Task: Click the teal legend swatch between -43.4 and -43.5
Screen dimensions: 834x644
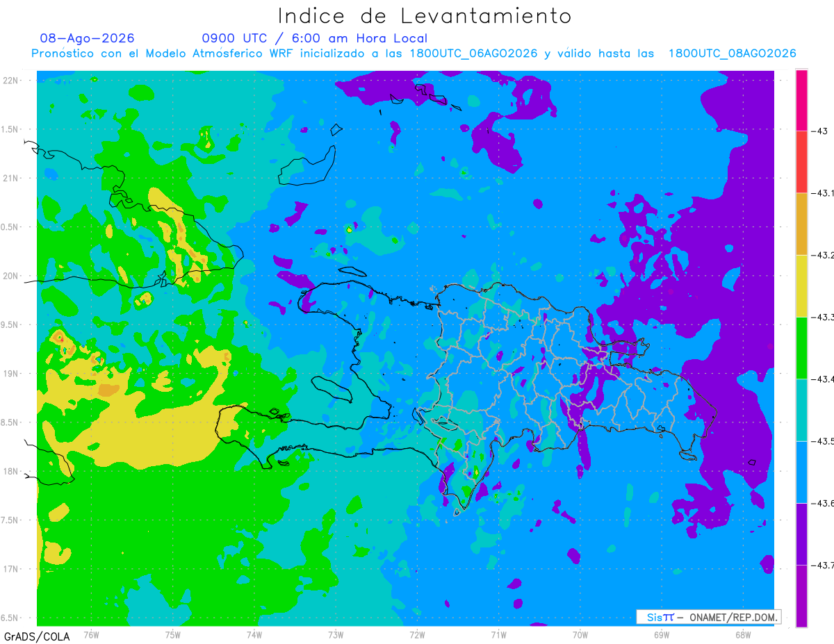Action: click(801, 410)
